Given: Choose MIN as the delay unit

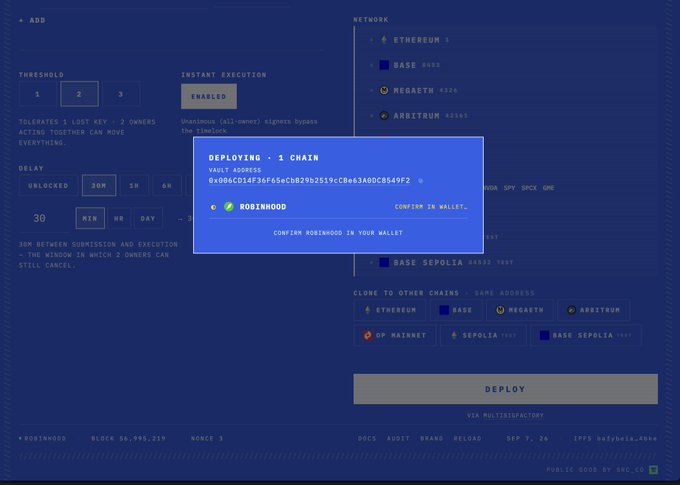Looking at the screenshot, I should coord(90,218).
